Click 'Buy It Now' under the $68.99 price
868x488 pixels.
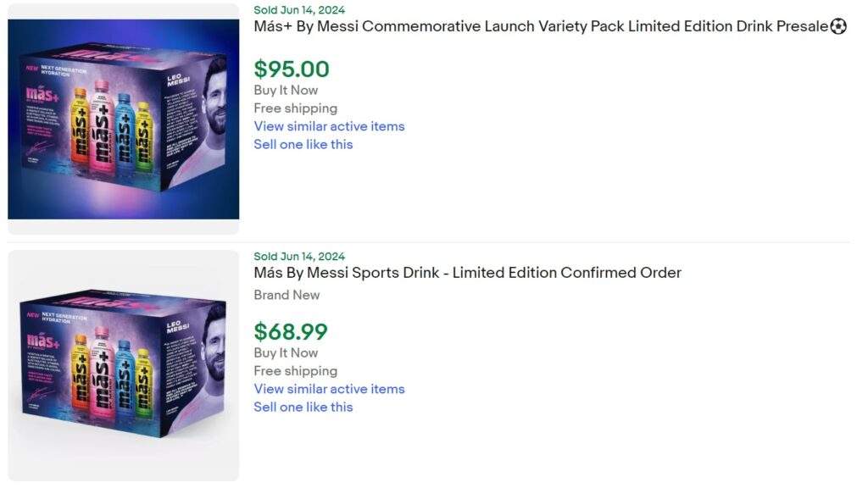point(286,352)
